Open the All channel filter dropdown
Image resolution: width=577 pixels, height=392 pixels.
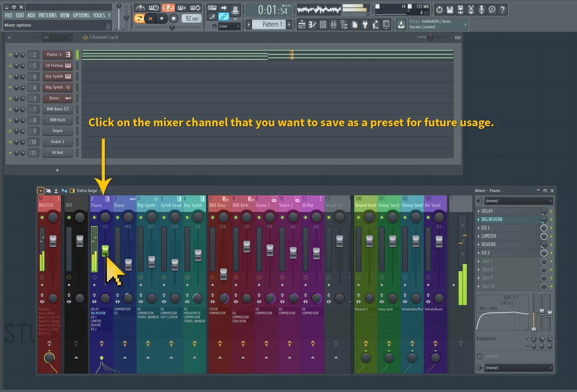click(x=57, y=37)
